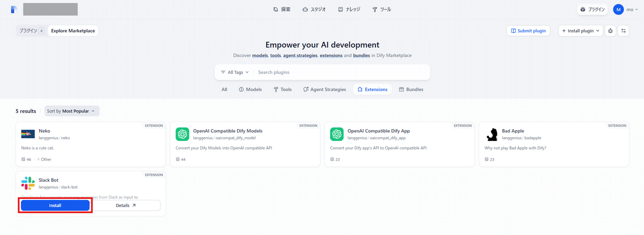The image size is (644, 235).
Task: Expand the Install plugin dropdown
Action: 581,31
